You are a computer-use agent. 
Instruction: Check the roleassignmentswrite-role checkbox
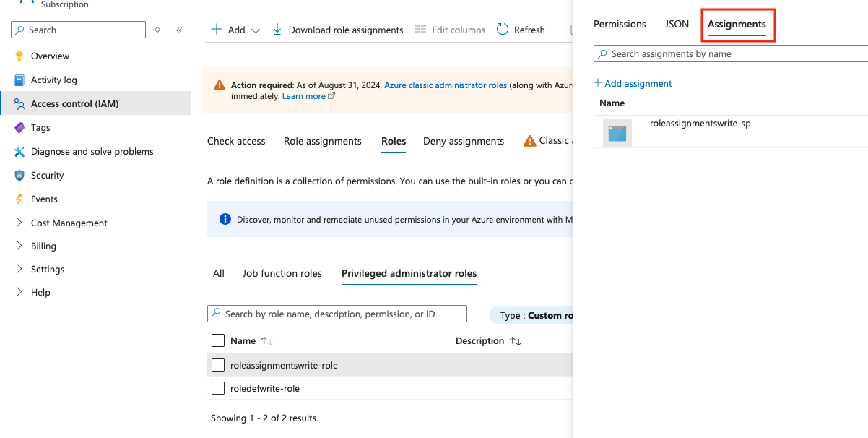218,365
